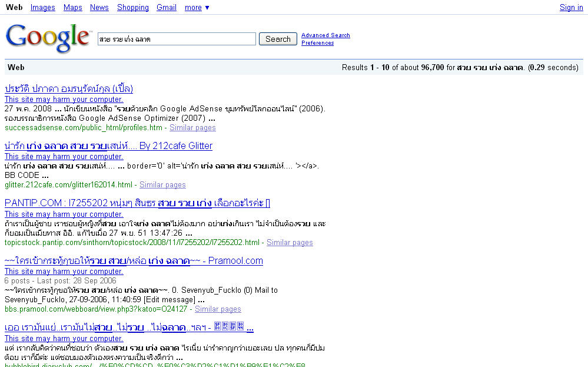The height and width of the screenshot is (367, 588).
Task: Open Similar pages for topicstock.pantip.com result
Action: point(290,243)
